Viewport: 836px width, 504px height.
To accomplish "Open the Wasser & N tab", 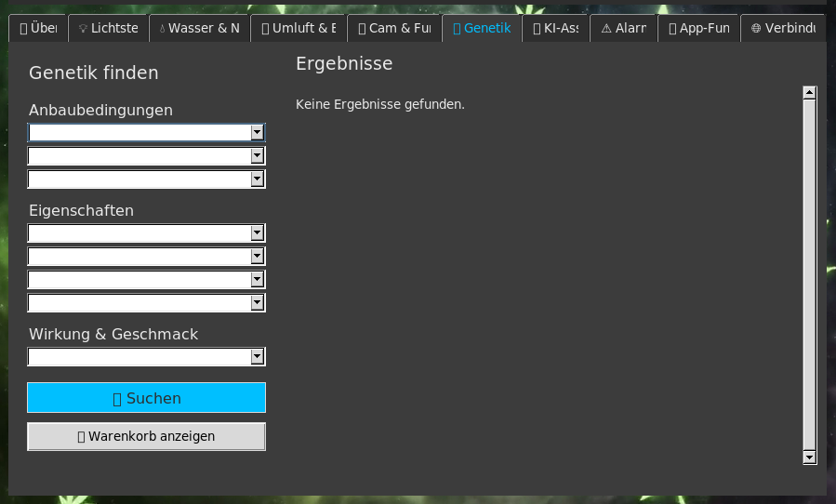I will tap(199, 28).
